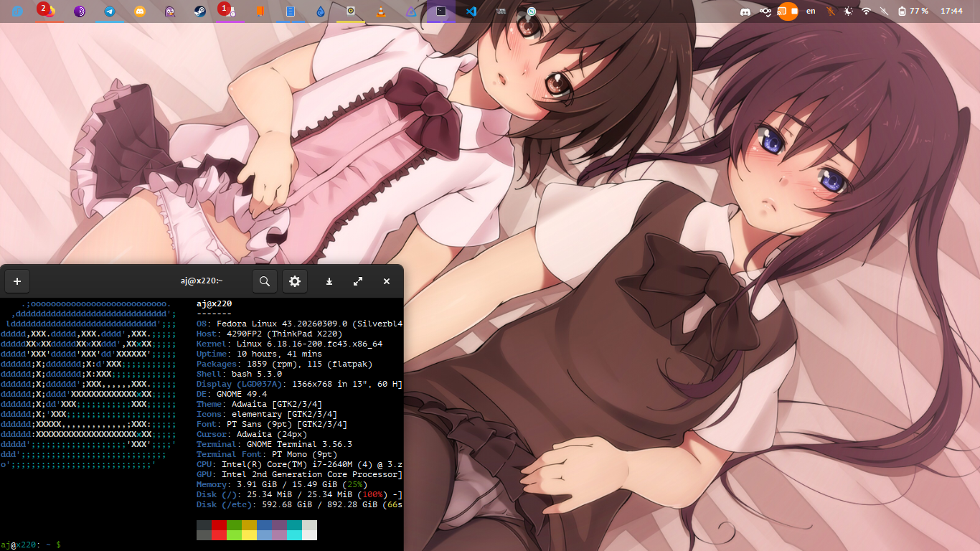The height and width of the screenshot is (551, 980).
Task: Open the en keyboard layout menu
Action: 811,11
